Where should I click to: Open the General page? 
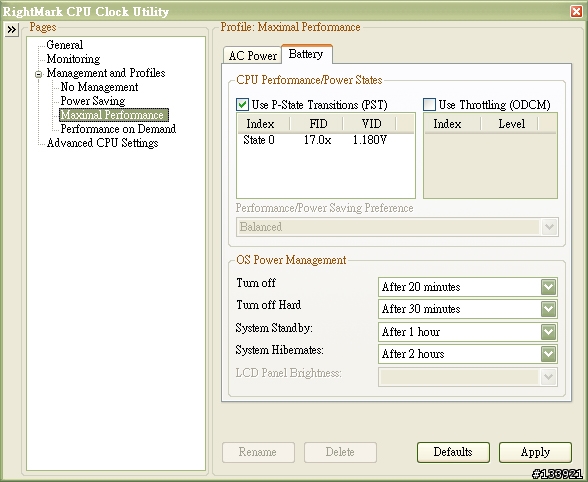click(x=64, y=45)
